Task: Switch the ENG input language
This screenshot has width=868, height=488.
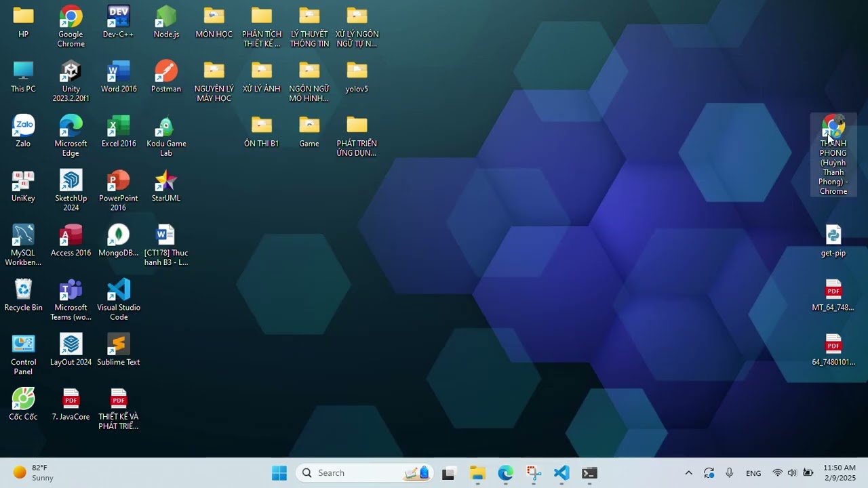Action: (753, 473)
